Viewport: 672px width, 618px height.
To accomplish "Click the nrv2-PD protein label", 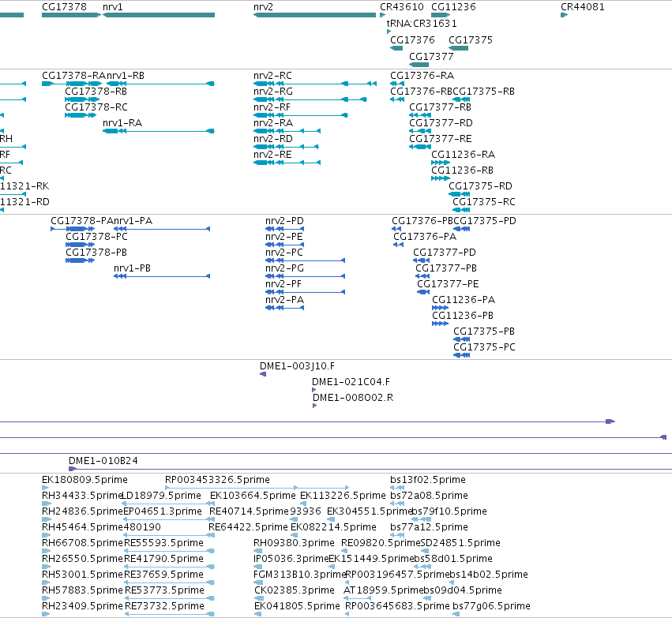I will [x=284, y=220].
